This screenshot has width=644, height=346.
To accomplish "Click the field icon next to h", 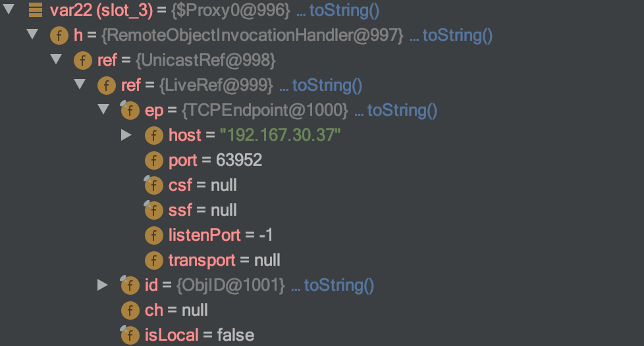I will point(59,36).
